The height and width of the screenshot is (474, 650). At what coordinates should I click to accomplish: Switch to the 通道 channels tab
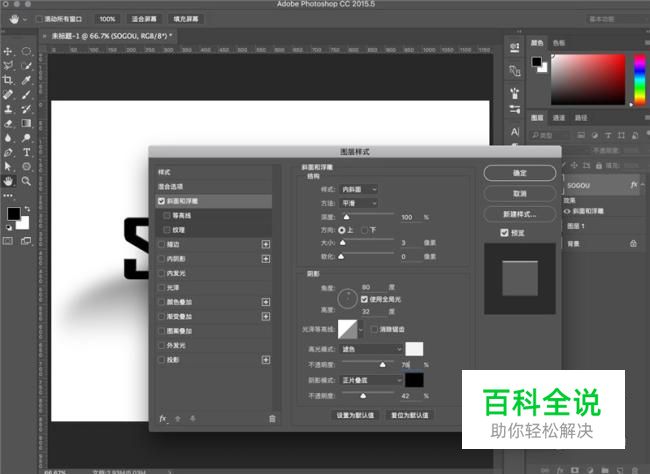point(559,118)
